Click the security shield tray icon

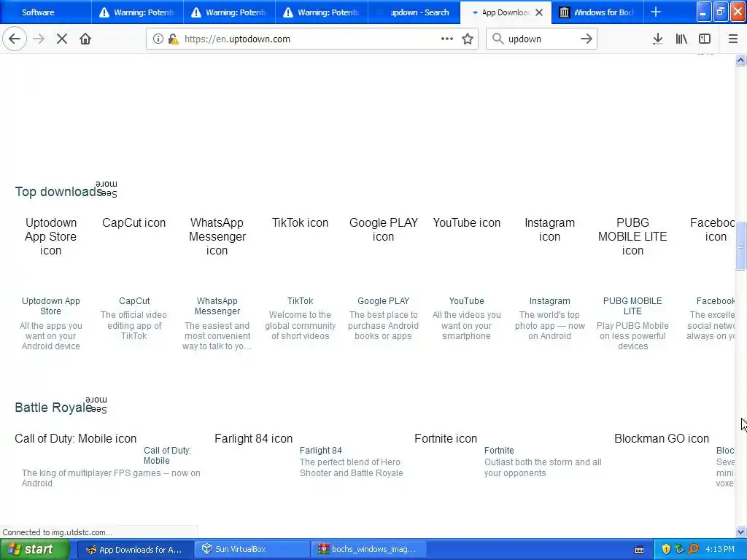click(666, 549)
